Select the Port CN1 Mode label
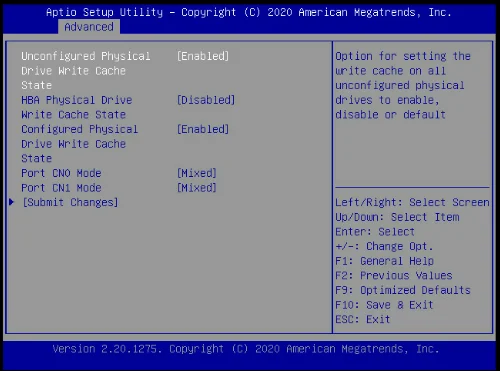The image size is (500, 371). (x=61, y=188)
